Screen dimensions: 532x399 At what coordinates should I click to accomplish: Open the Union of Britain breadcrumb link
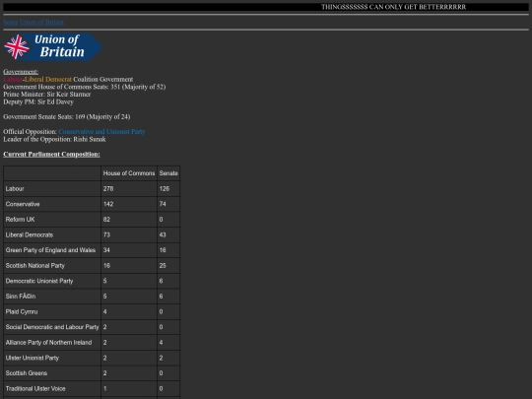coord(41,22)
